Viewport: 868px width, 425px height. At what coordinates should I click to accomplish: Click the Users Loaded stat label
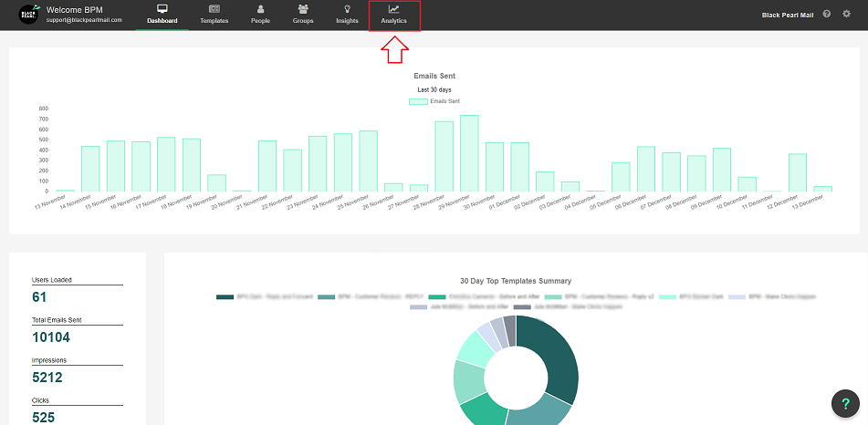click(x=52, y=280)
